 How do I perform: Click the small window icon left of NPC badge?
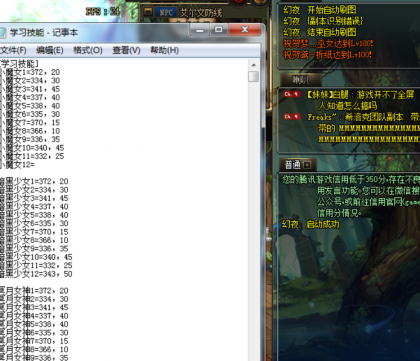(148, 12)
